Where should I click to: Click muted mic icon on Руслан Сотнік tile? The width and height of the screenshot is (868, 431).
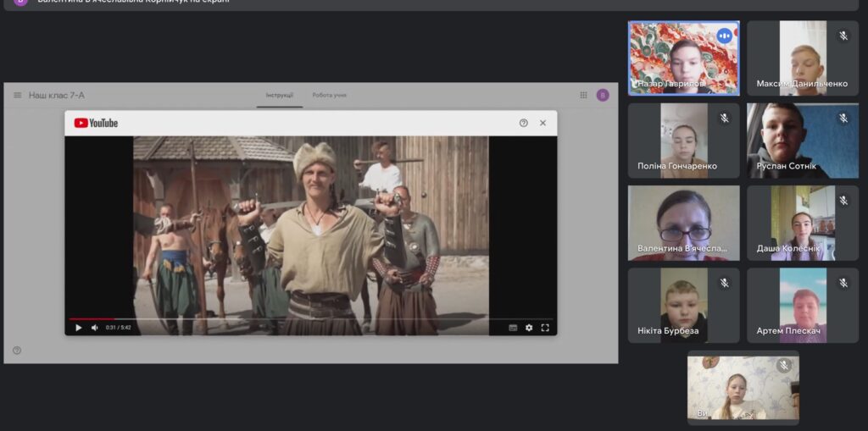point(843,119)
